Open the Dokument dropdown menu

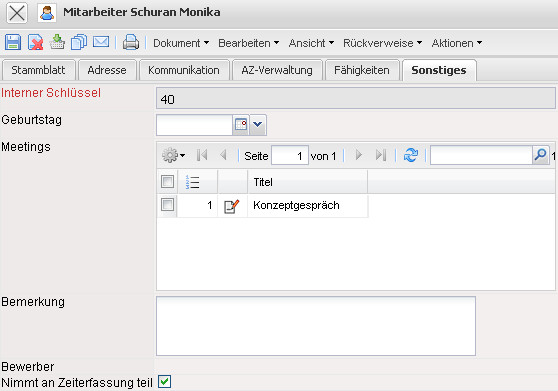tap(181, 43)
